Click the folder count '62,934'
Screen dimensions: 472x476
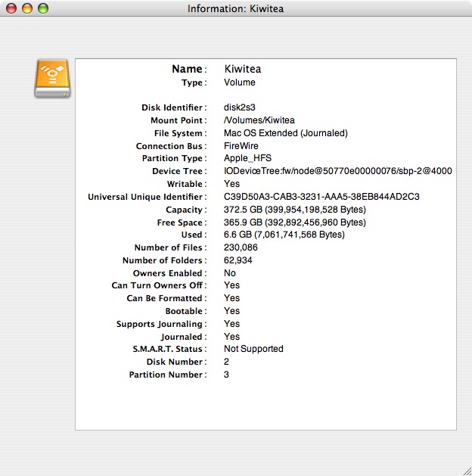coord(238,260)
